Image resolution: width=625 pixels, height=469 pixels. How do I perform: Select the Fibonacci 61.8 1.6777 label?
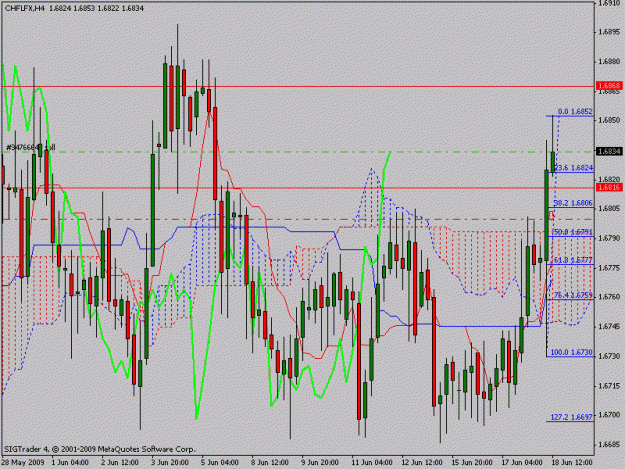point(573,260)
